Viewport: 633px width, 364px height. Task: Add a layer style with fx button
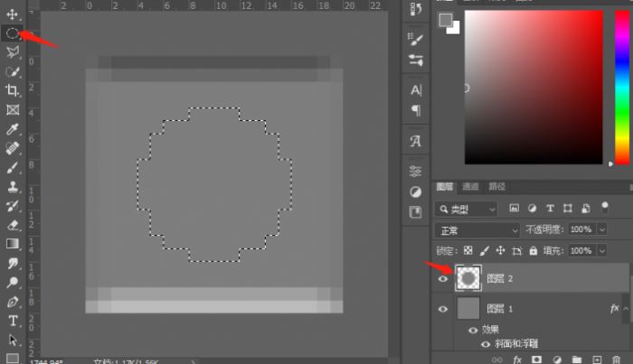(x=517, y=359)
